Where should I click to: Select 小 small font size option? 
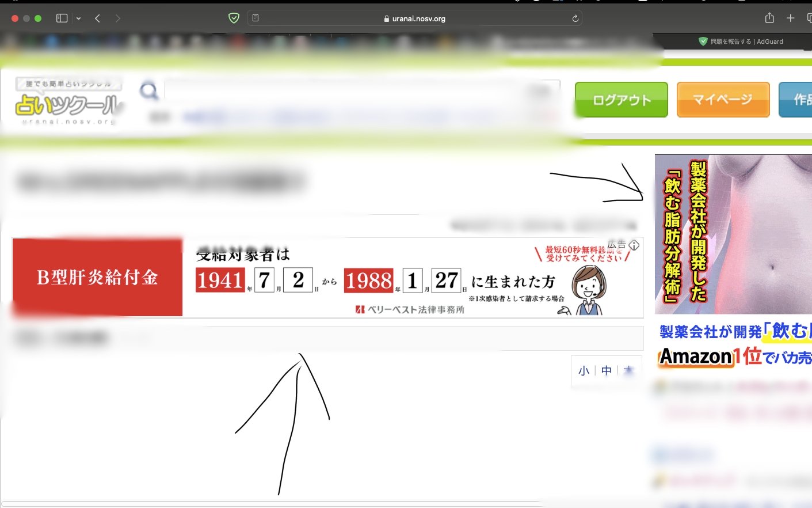click(x=583, y=371)
